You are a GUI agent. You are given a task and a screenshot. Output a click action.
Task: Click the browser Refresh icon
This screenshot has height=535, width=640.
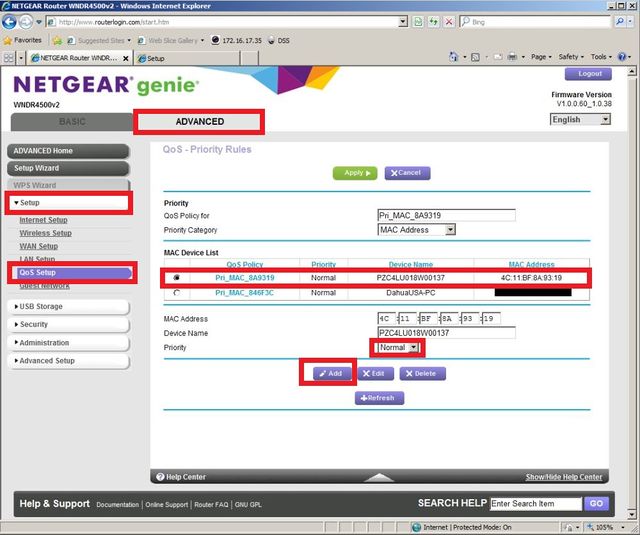click(x=433, y=22)
